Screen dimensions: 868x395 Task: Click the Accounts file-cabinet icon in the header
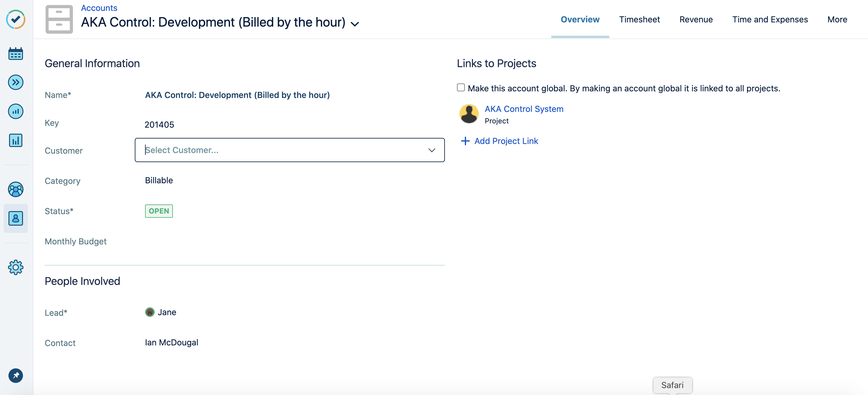click(59, 19)
